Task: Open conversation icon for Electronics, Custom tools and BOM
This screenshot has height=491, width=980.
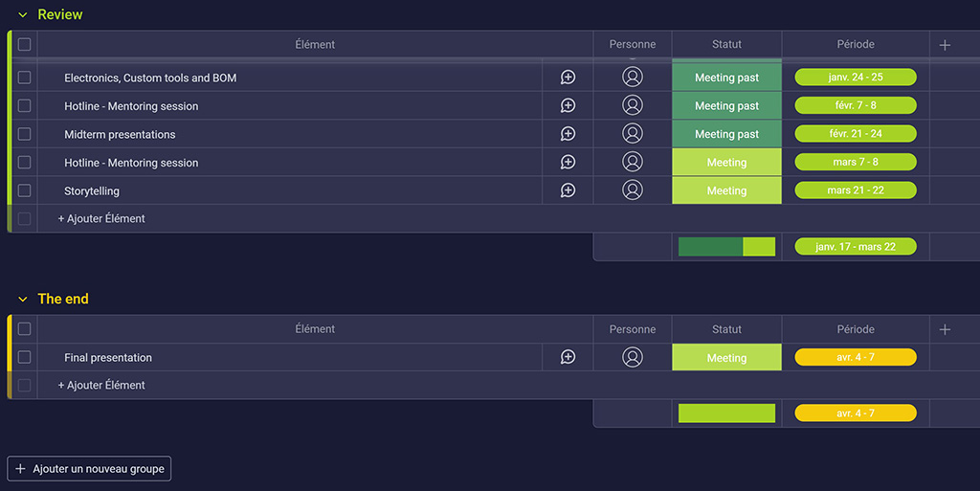Action: tap(568, 78)
